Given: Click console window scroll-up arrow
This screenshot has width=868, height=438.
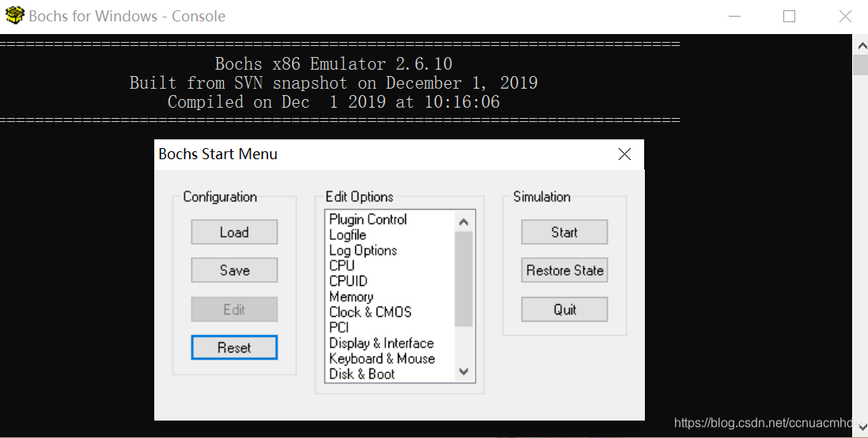Looking at the screenshot, I should tap(862, 45).
